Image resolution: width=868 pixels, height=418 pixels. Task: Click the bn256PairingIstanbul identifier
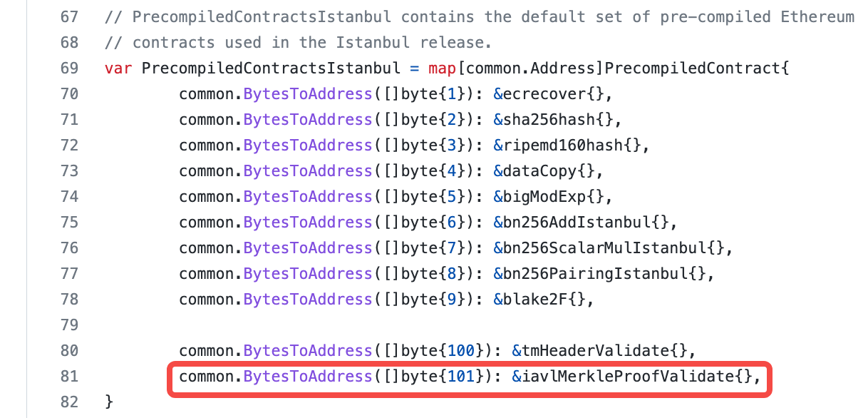tap(596, 274)
